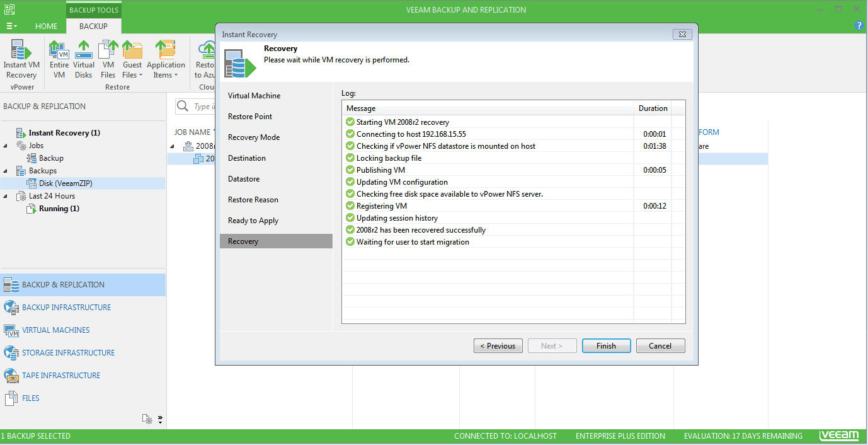The image size is (868, 445).
Task: Click Tape Infrastructure sidebar icon
Action: 11,376
